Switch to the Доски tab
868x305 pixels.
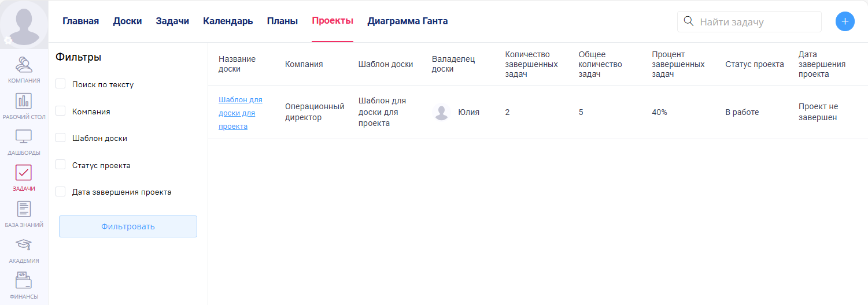point(127,21)
